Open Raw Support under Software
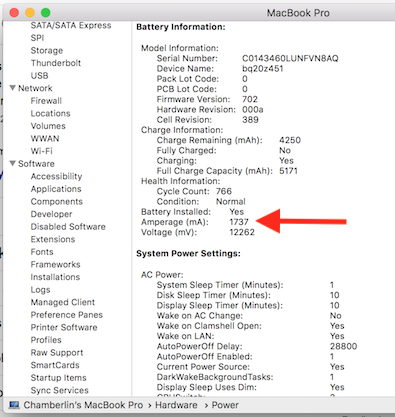This screenshot has width=395, height=417. click(x=57, y=353)
